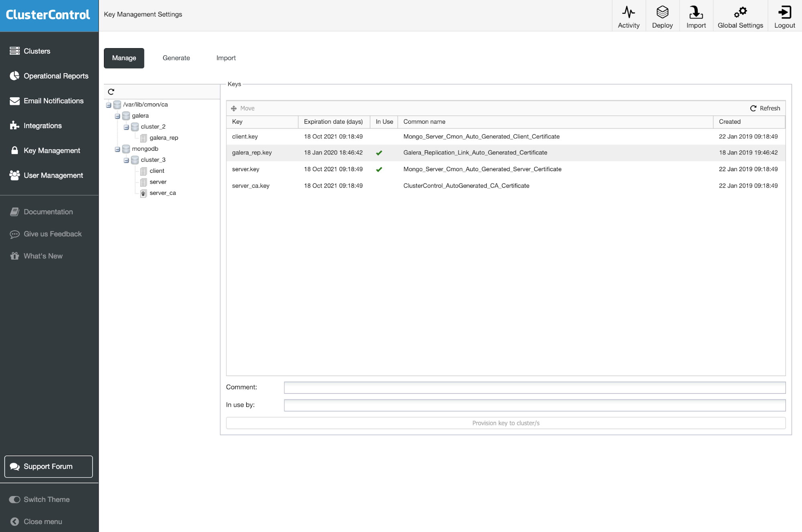802x532 pixels.
Task: Click the Support Forum speech bubbles icon
Action: click(x=14, y=466)
